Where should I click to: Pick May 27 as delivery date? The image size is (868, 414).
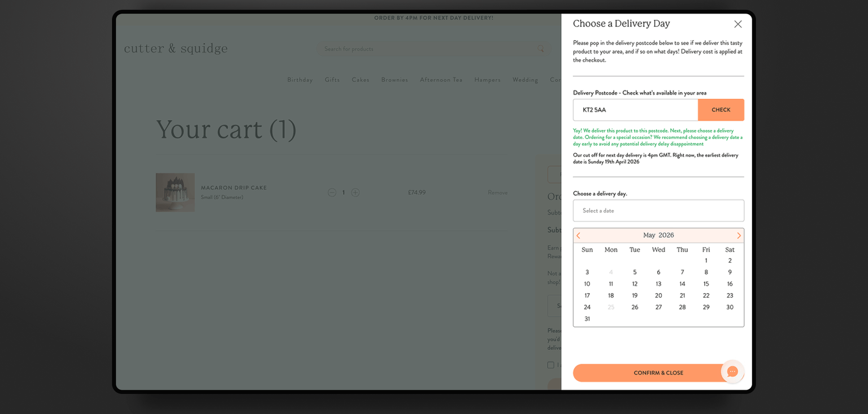[658, 307]
